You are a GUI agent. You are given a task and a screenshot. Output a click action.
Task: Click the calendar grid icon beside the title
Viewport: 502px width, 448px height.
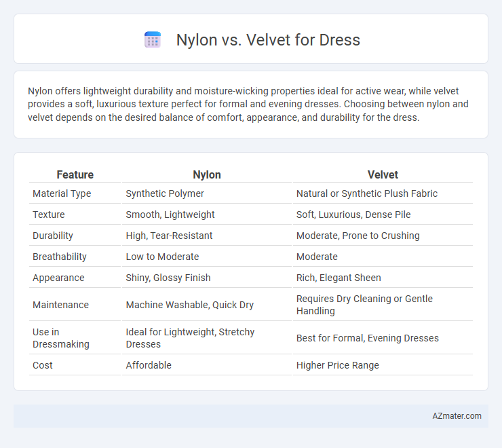(x=153, y=40)
